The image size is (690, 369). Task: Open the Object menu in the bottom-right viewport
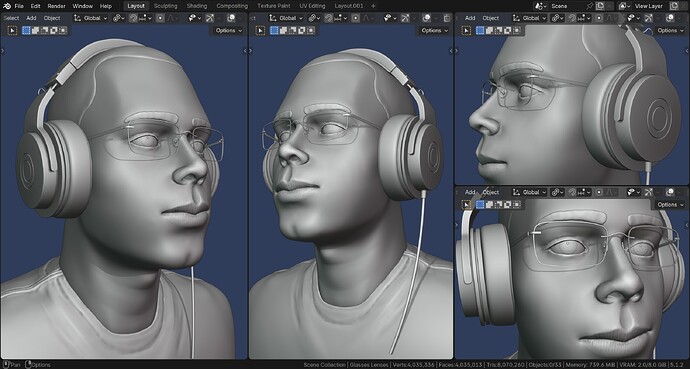(491, 192)
